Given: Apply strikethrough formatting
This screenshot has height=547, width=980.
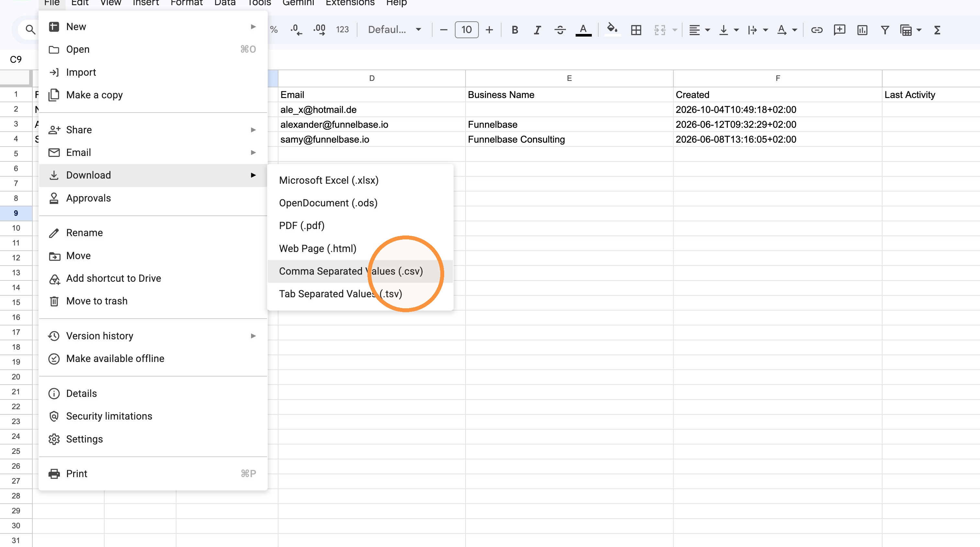Looking at the screenshot, I should tap(560, 30).
